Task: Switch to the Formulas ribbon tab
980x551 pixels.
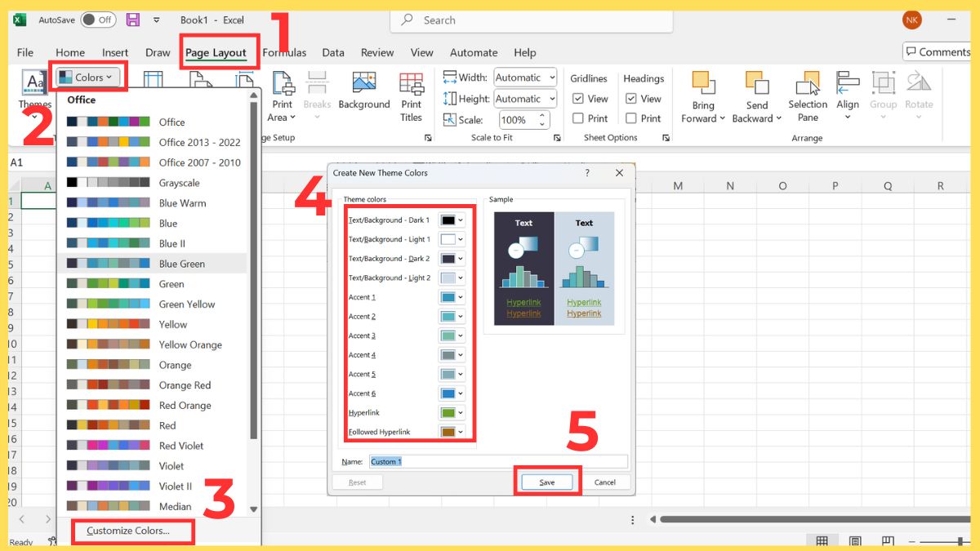Action: (x=284, y=52)
